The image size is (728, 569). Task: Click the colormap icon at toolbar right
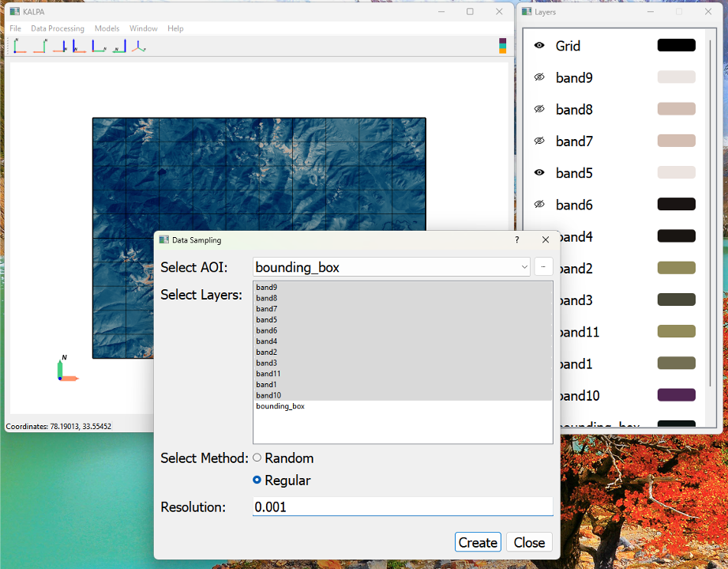pos(502,46)
